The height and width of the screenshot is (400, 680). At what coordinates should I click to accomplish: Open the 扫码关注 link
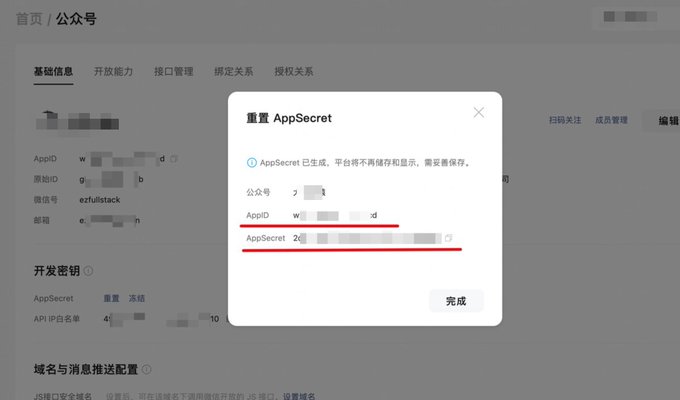(565, 120)
